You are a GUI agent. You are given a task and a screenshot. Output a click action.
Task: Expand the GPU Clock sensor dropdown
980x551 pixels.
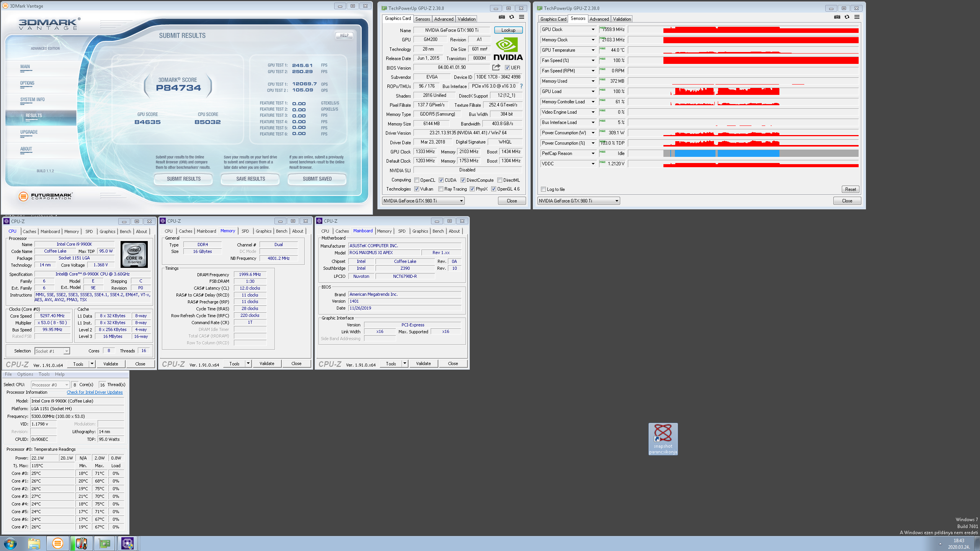pos(593,29)
